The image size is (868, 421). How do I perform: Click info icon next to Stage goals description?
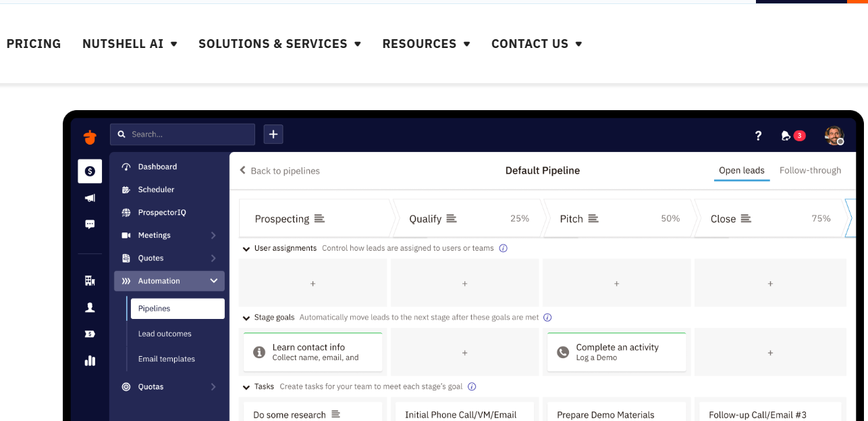pos(547,317)
